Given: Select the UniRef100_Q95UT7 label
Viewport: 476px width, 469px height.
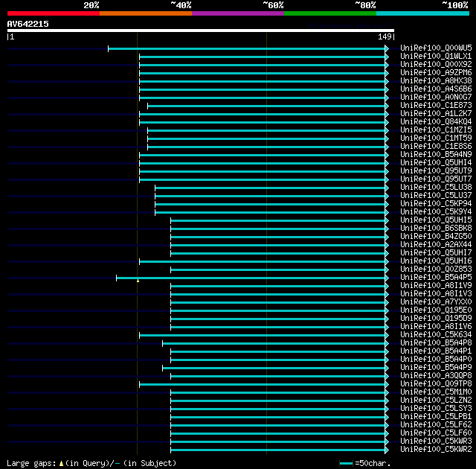Looking at the screenshot, I should tap(436, 179).
